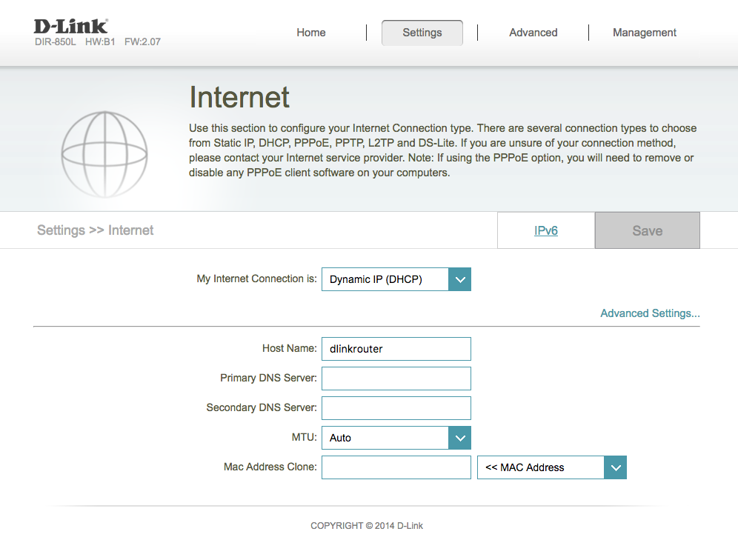Click the Settings >> Internet breadcrumb
This screenshot has width=738, height=560.
(x=96, y=230)
